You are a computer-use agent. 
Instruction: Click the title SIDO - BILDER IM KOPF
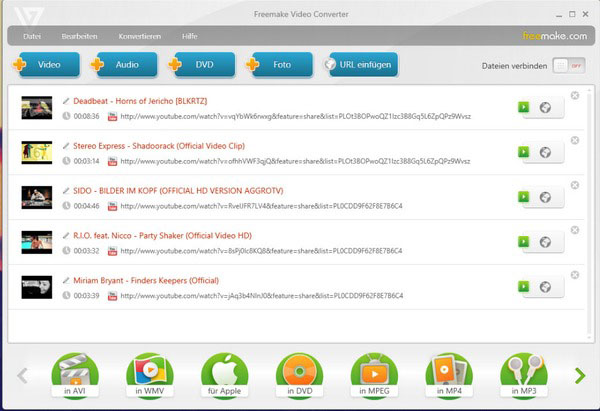click(178, 191)
